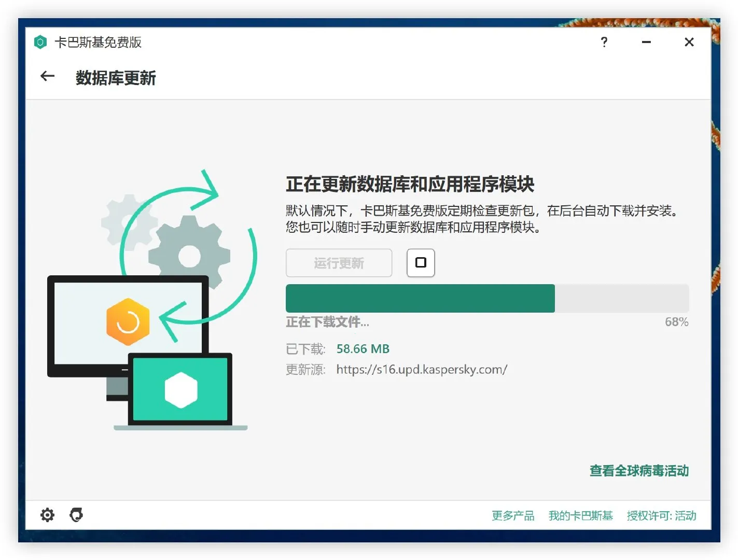Image resolution: width=738 pixels, height=560 pixels.
Task: Open support via the headset icon
Action: pyautogui.click(x=76, y=515)
